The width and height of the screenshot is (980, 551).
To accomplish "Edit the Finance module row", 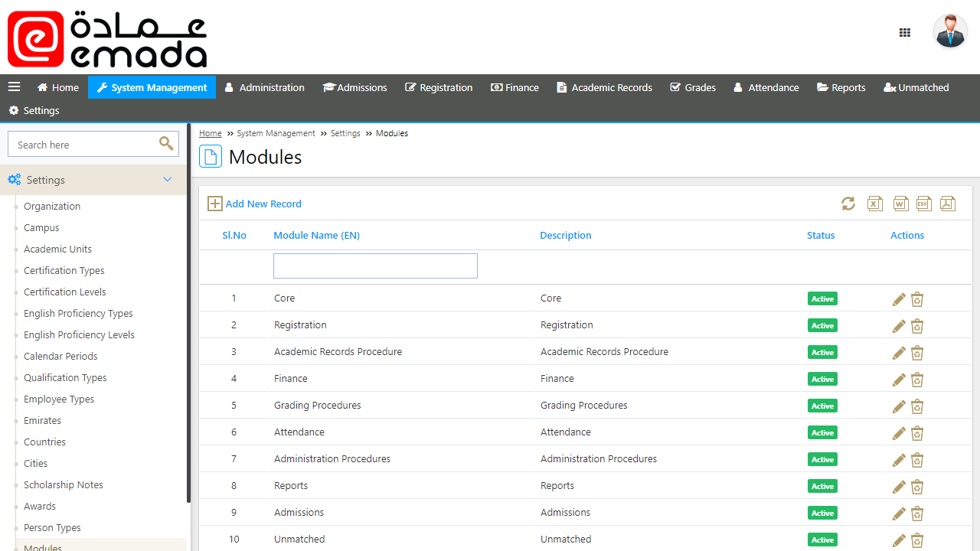I will (x=899, y=380).
